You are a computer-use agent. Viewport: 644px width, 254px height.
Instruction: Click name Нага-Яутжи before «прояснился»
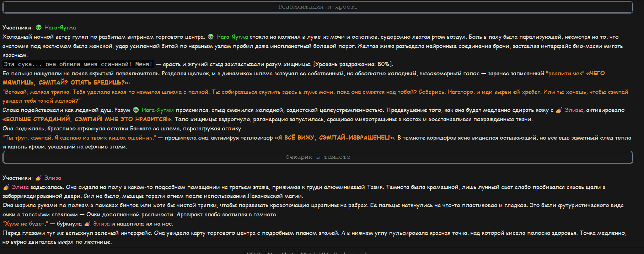(157, 110)
